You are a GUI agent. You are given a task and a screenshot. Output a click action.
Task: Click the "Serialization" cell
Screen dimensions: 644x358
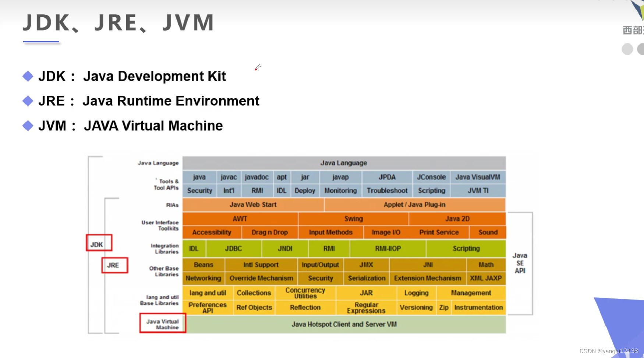(x=367, y=278)
